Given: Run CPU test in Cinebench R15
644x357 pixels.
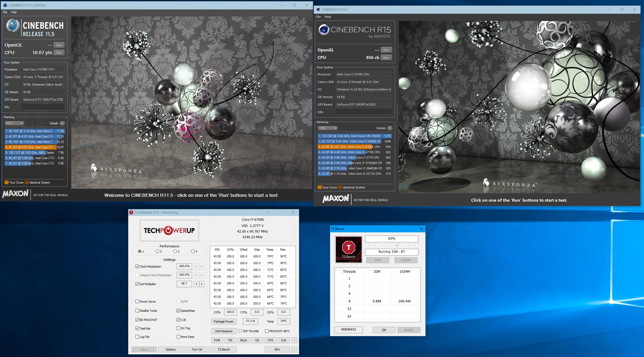Looking at the screenshot, I should point(386,58).
